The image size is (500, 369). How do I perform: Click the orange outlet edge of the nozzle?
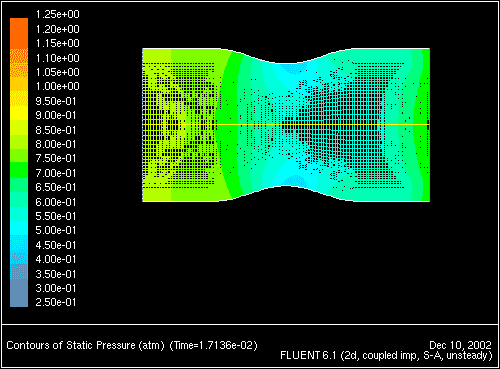[429, 125]
